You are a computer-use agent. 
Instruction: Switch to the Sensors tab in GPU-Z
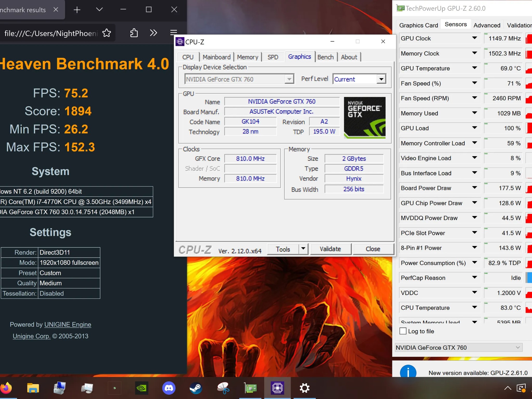(455, 24)
